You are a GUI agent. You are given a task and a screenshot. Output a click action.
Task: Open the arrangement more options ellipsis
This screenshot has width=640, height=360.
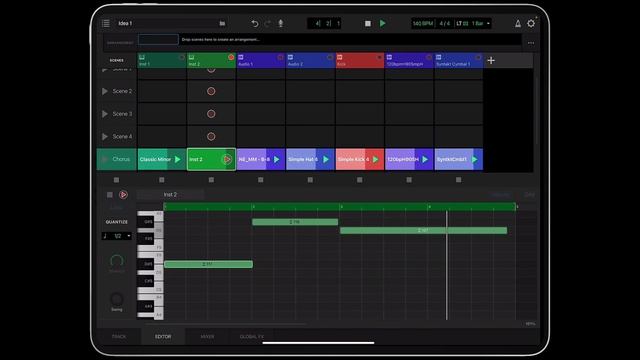click(531, 42)
